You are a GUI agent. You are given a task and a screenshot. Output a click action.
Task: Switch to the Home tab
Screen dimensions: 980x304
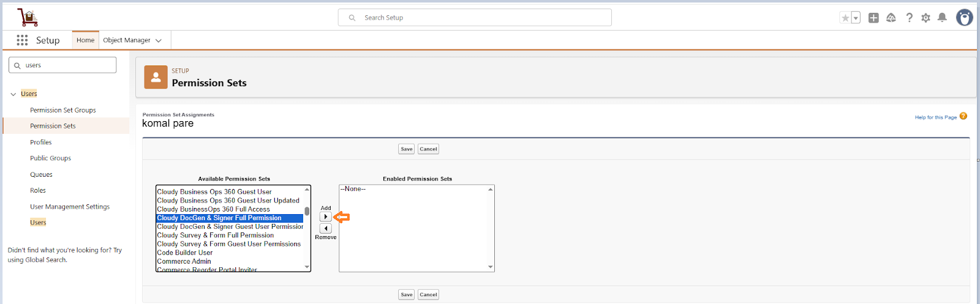85,40
